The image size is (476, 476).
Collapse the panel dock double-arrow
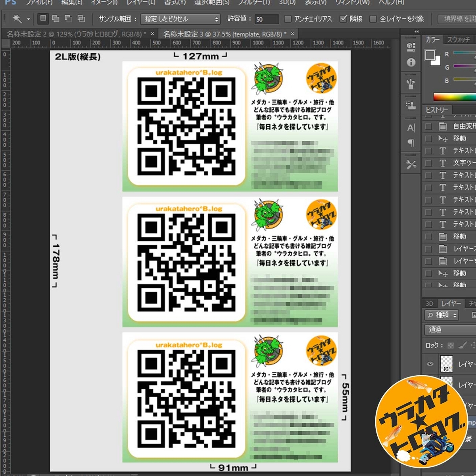point(416,31)
